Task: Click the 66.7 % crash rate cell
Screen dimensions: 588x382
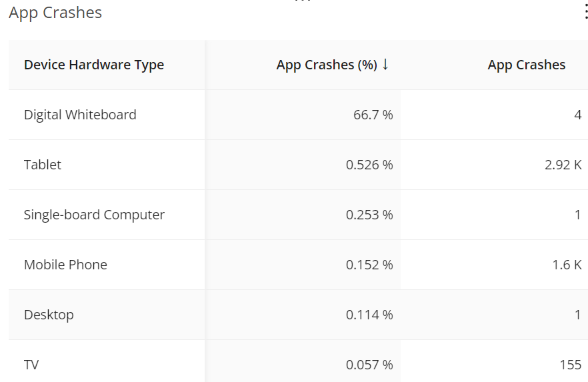Action: pyautogui.click(x=373, y=115)
